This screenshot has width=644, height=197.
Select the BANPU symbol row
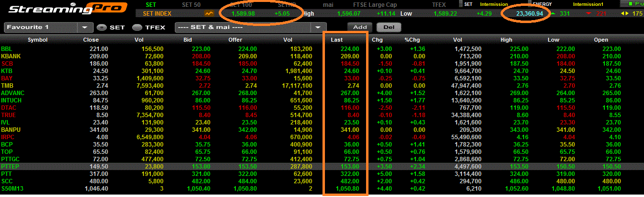tap(11, 130)
